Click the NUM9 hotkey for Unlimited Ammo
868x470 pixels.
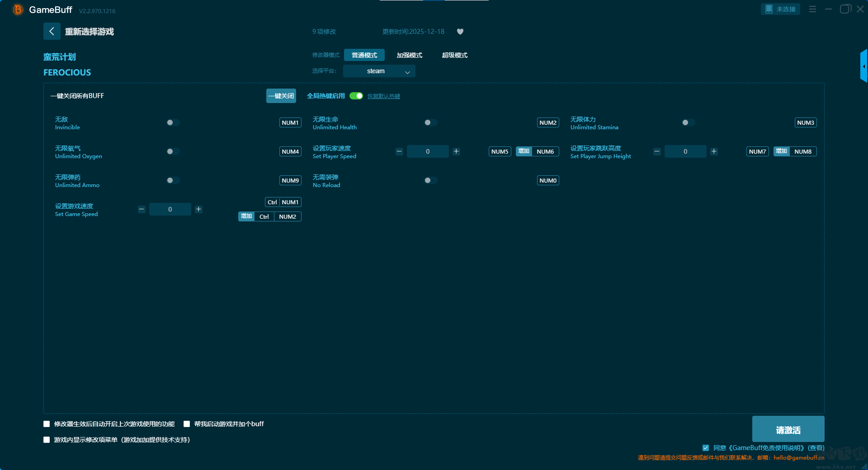coord(290,180)
